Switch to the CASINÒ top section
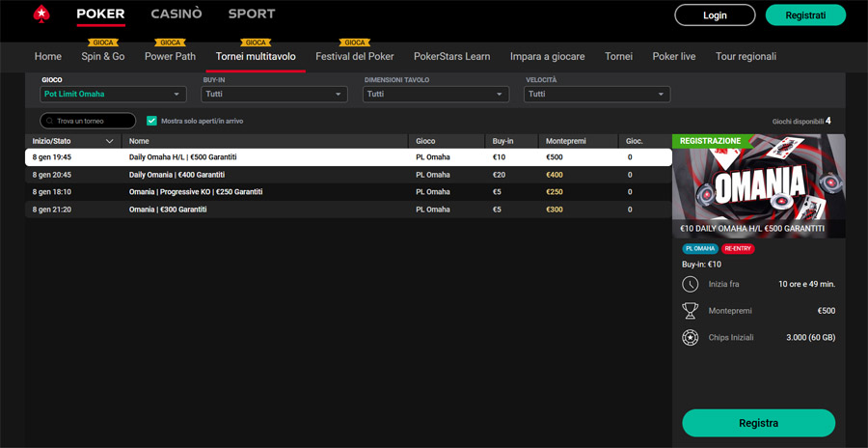The width and height of the screenshot is (868, 448). point(176,14)
